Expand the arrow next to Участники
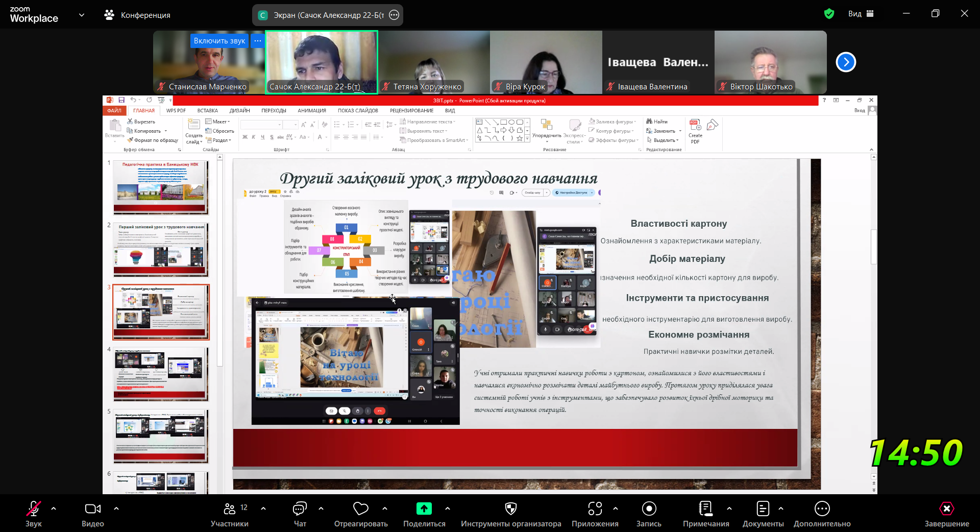The height and width of the screenshot is (532, 980). pos(263,509)
